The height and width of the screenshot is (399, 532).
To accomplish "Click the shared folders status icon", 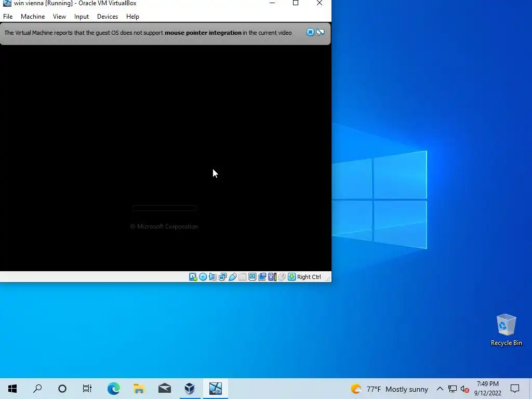I will [x=242, y=277].
